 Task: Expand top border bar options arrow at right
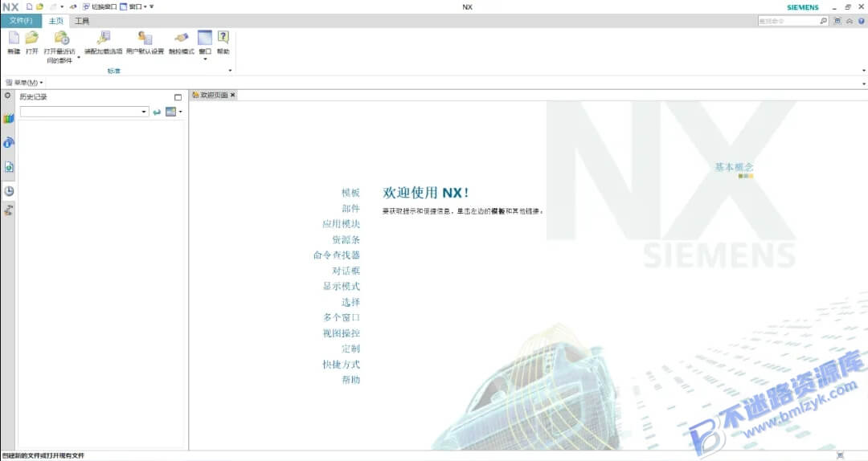tap(863, 83)
